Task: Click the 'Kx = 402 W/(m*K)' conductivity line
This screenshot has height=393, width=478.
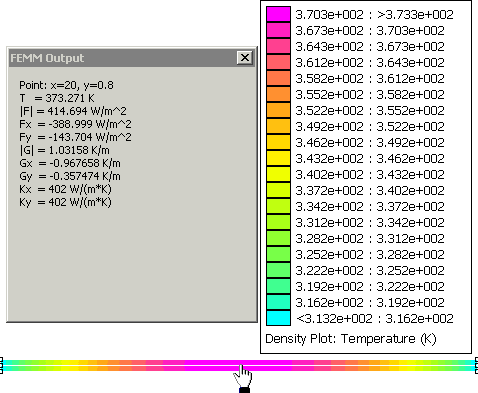Action: pyautogui.click(x=65, y=189)
